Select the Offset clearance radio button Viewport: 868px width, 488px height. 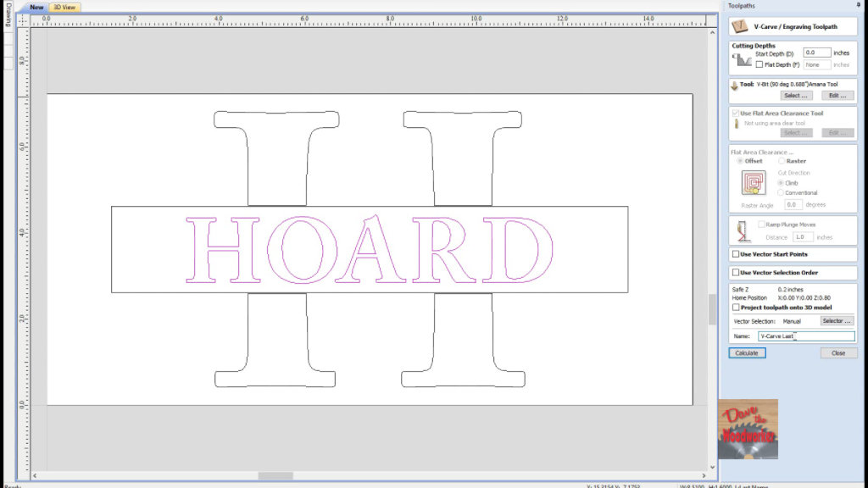[739, 161]
